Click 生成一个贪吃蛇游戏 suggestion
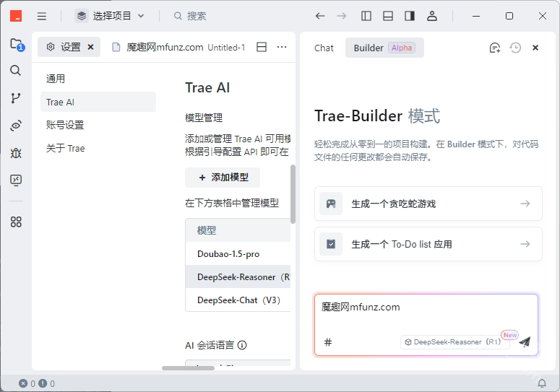 [428, 204]
